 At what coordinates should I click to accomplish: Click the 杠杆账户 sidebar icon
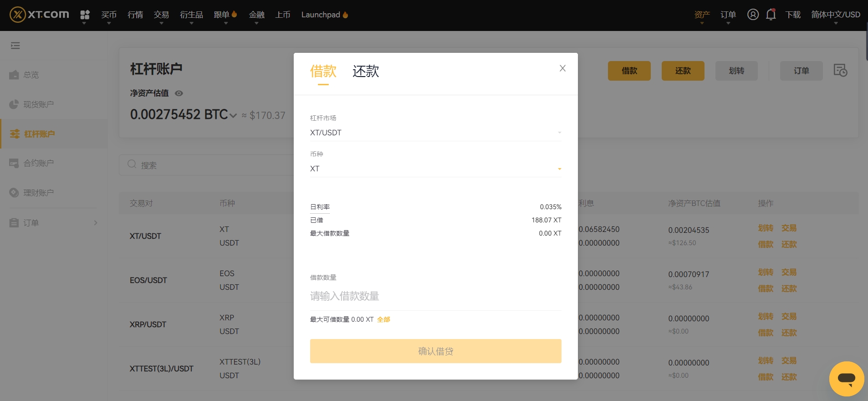click(15, 134)
